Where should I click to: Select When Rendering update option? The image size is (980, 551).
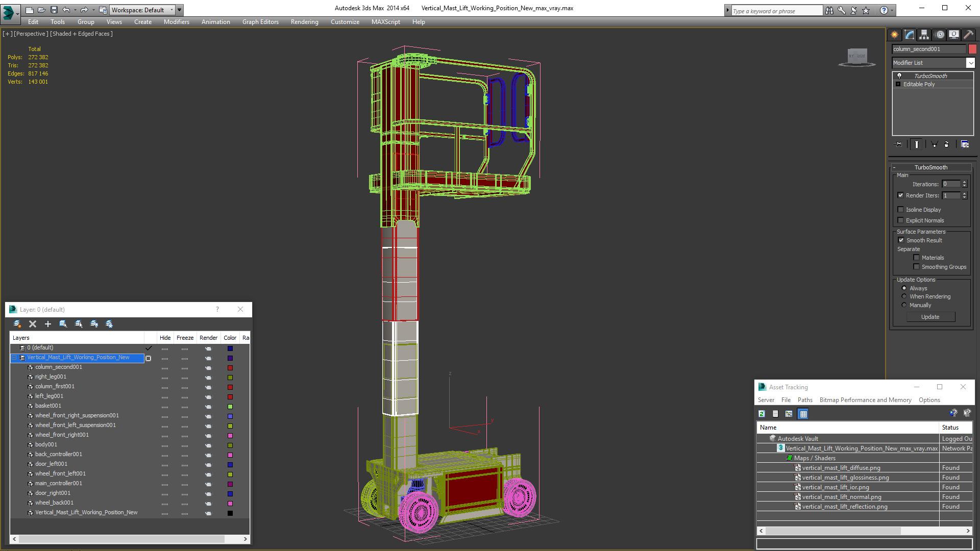[904, 296]
